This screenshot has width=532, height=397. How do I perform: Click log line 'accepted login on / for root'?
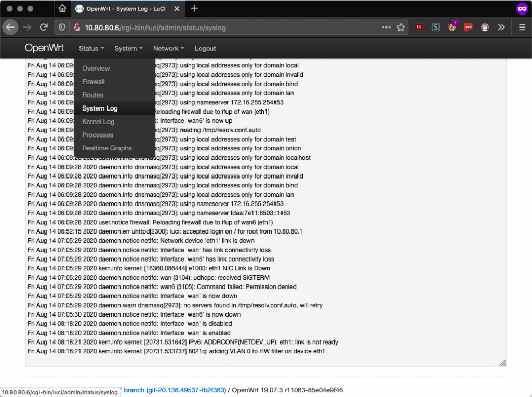click(165, 231)
